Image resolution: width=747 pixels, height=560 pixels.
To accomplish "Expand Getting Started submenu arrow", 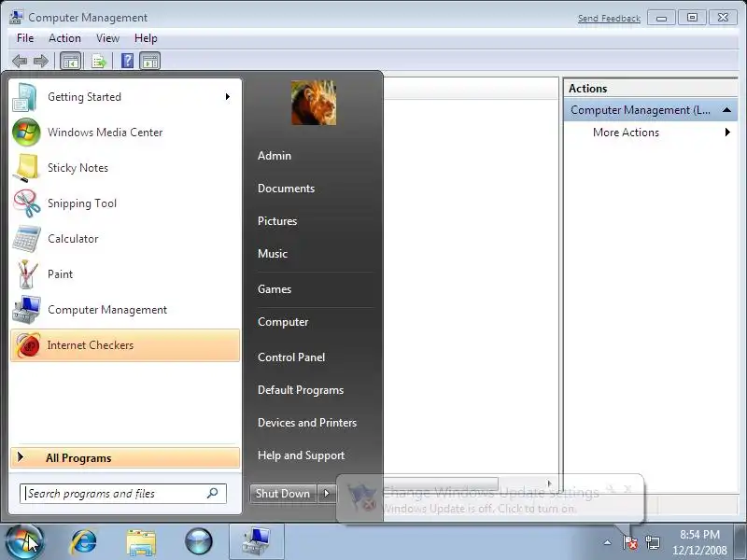I will (x=228, y=97).
